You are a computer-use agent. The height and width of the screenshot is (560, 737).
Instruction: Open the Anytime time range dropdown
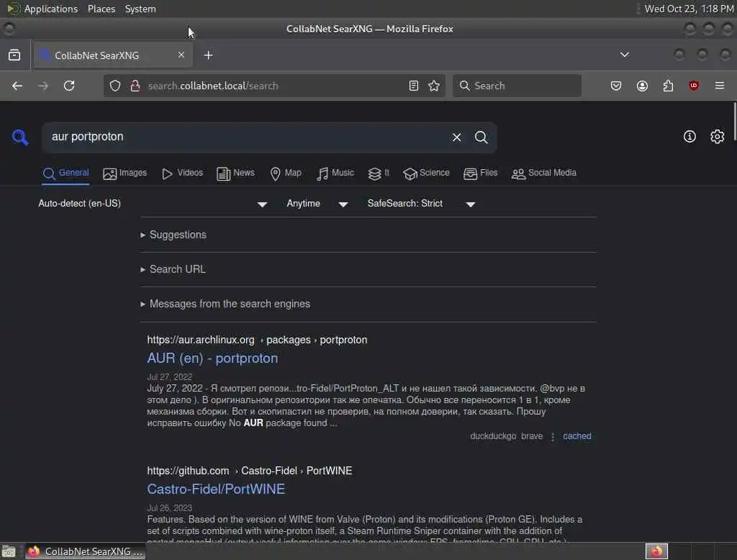tap(317, 204)
